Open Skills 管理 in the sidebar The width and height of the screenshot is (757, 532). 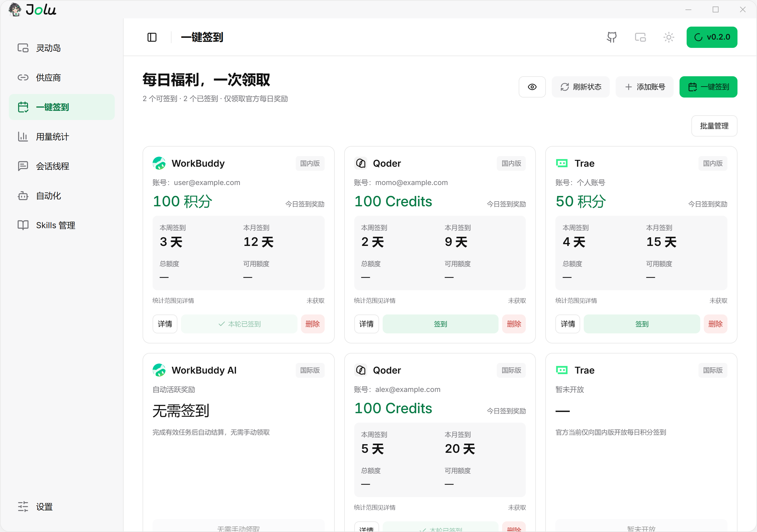click(62, 225)
